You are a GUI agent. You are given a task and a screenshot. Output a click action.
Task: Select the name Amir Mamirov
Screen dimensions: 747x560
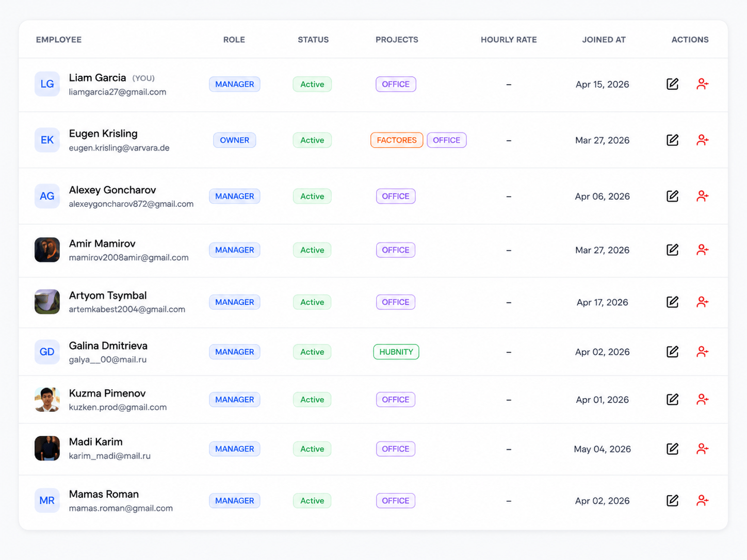pyautogui.click(x=102, y=243)
